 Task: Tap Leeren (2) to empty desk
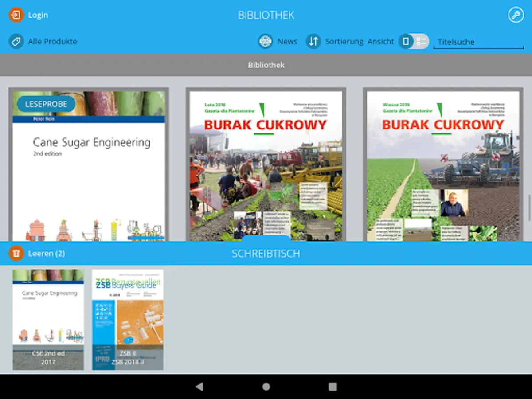point(47,254)
